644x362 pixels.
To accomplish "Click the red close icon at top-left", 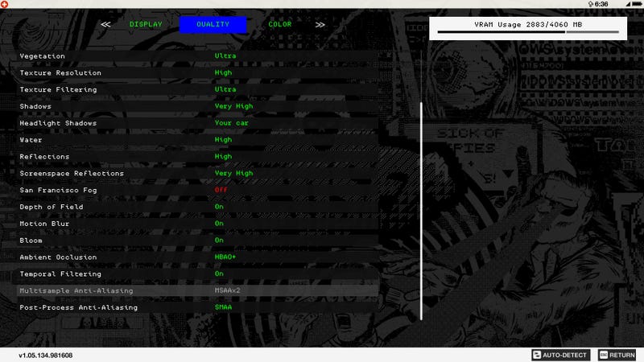I will (x=4, y=4).
